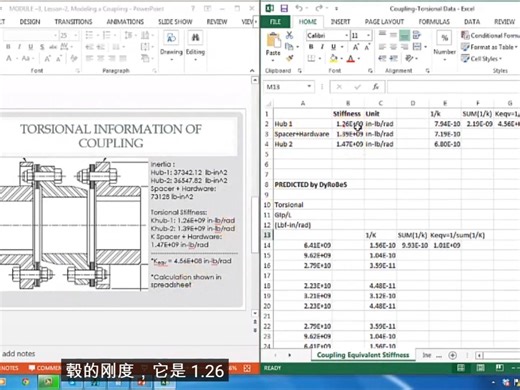Screen dimensions: 520x390
Task: Click Cut scissors icon in Excel
Action: [289, 35]
